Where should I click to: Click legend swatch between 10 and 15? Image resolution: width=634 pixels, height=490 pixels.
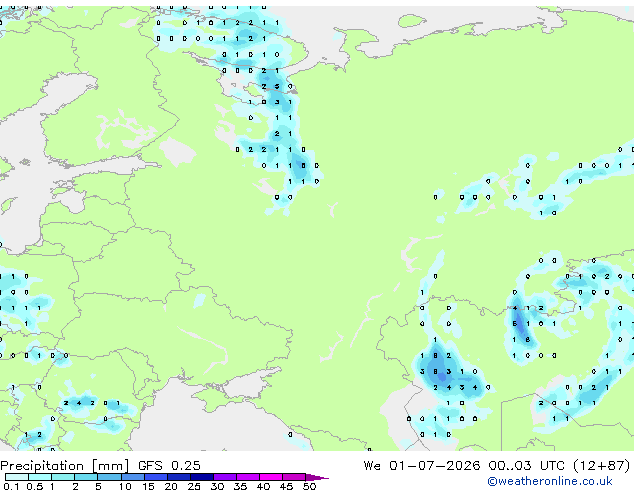point(132,477)
